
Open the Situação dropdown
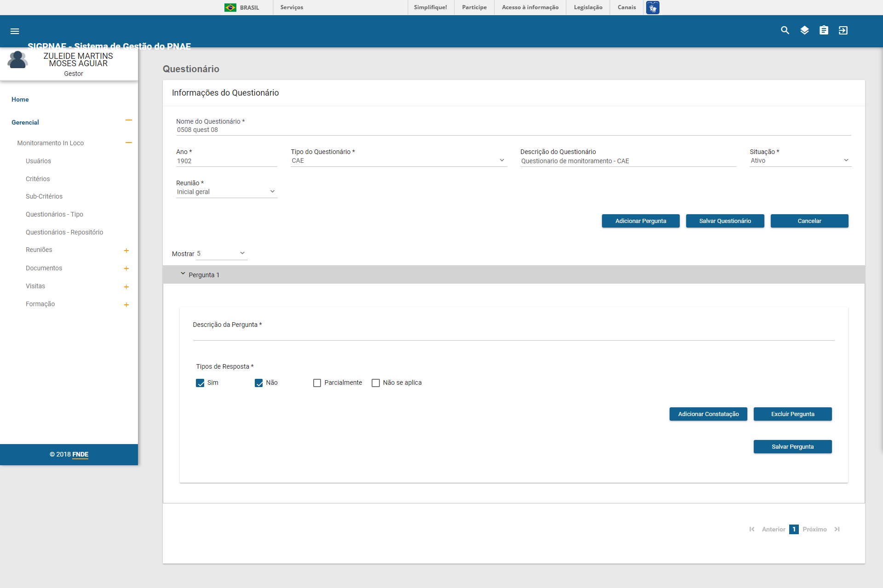(x=800, y=160)
